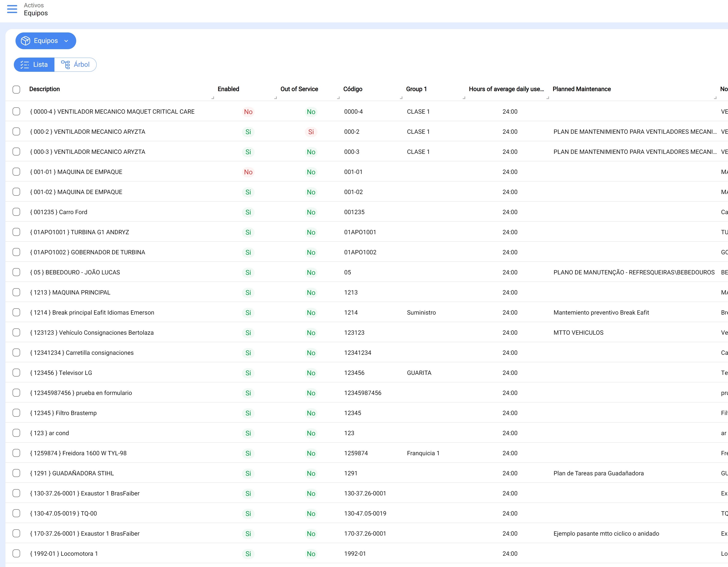Check row BEBEDOURO - JOÃO LUCAS
The image size is (728, 567).
16,272
